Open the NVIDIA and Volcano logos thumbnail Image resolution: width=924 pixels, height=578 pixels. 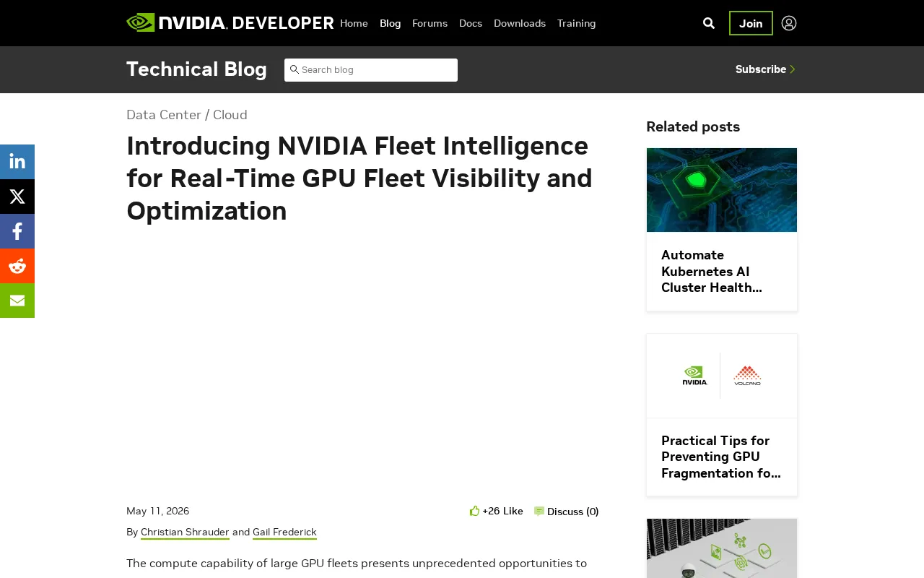click(722, 376)
